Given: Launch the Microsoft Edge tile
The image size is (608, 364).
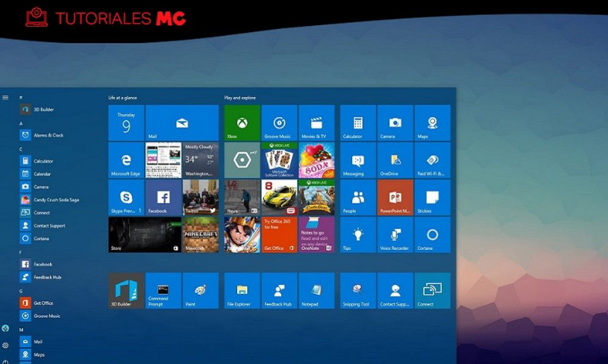Looking at the screenshot, I should tap(126, 160).
